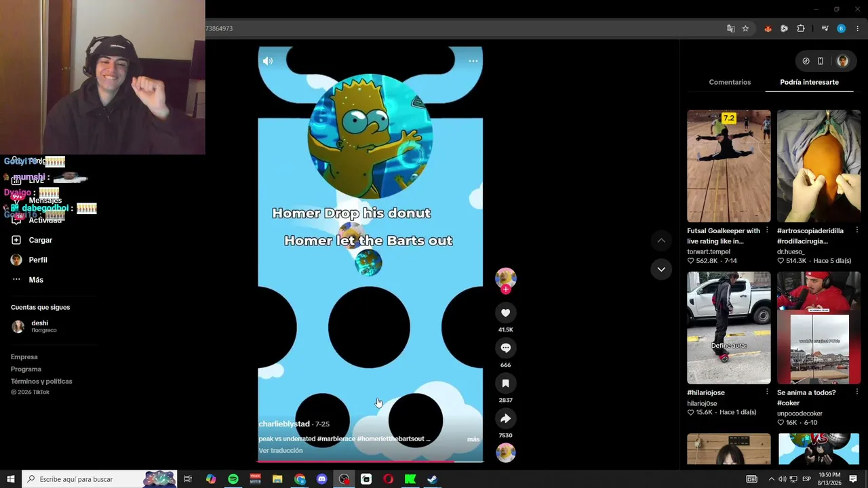Open Spotify from the taskbar

[x=233, y=479]
